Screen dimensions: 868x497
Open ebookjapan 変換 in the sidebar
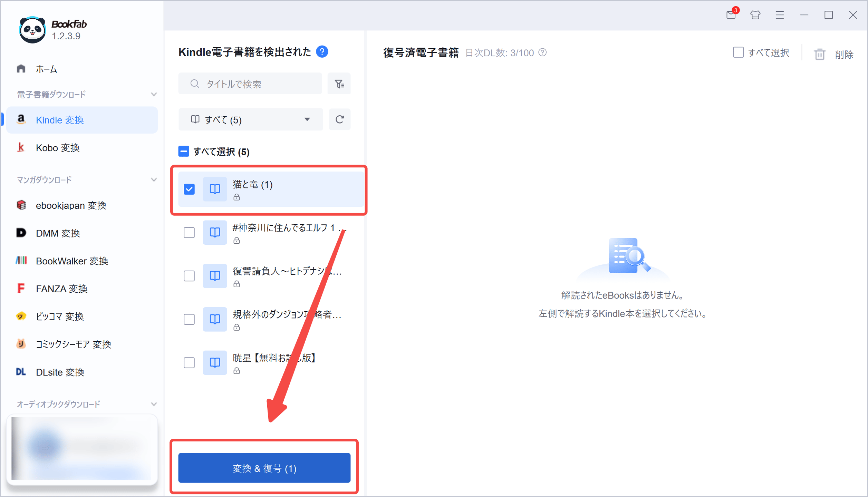[82, 205]
